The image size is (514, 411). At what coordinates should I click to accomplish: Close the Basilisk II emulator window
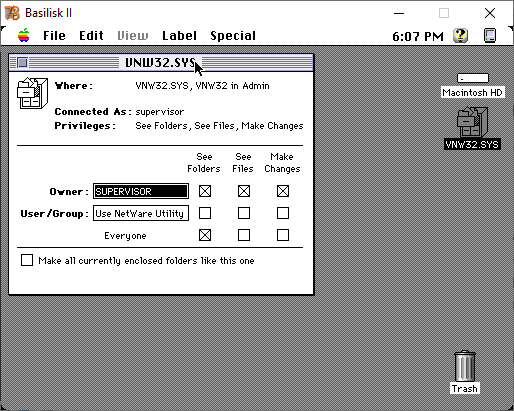tap(490, 13)
